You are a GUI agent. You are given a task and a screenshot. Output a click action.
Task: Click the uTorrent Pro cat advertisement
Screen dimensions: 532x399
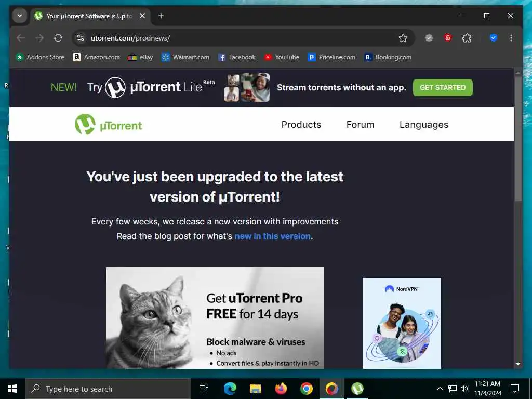point(215,318)
